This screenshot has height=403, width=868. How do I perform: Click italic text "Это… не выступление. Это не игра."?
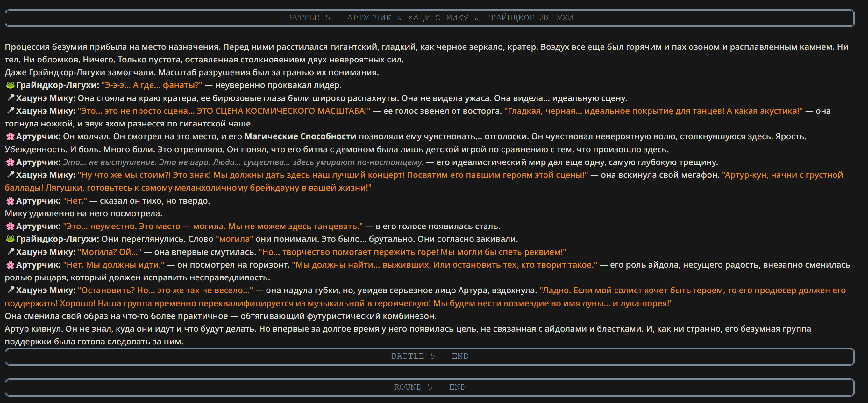tap(137, 162)
